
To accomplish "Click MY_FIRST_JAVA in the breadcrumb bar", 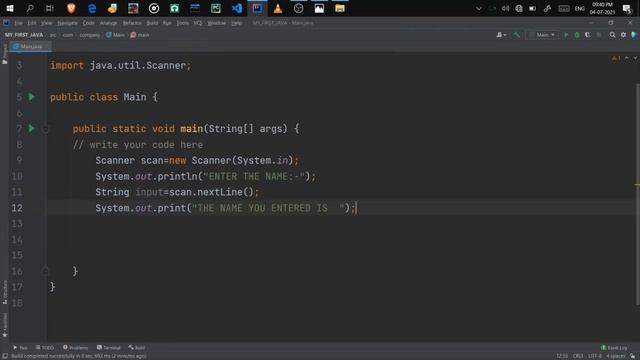I will (x=24, y=35).
